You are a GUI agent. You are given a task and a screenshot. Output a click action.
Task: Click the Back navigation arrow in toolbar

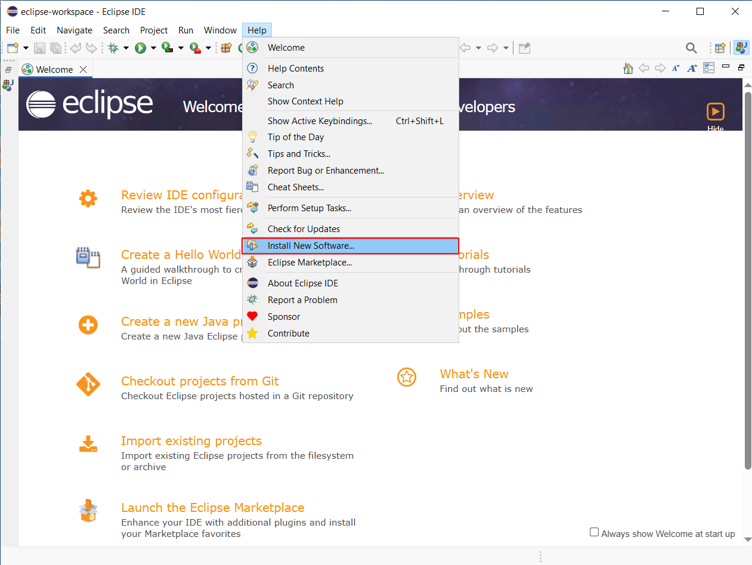(465, 48)
